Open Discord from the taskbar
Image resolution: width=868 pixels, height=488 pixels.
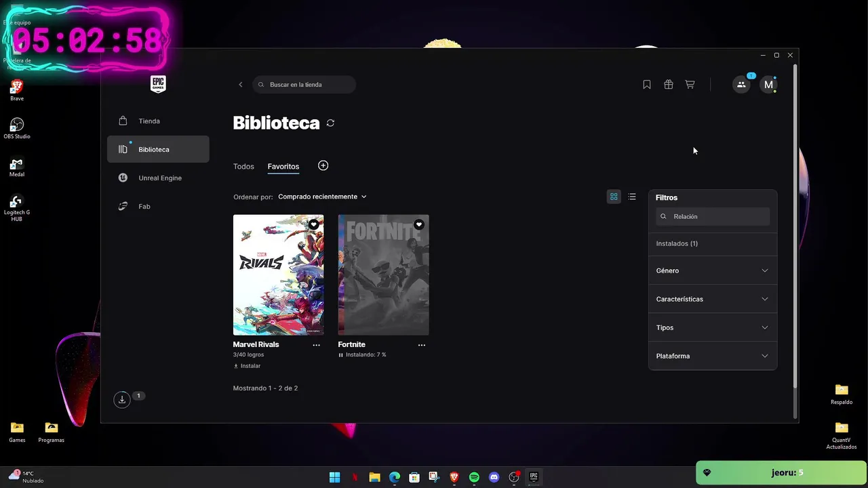(x=494, y=477)
